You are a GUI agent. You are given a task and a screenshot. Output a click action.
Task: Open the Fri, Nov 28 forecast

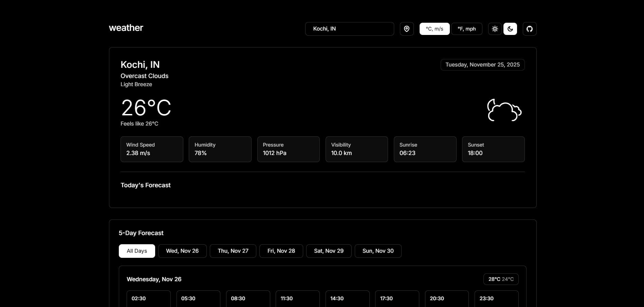tap(281, 251)
